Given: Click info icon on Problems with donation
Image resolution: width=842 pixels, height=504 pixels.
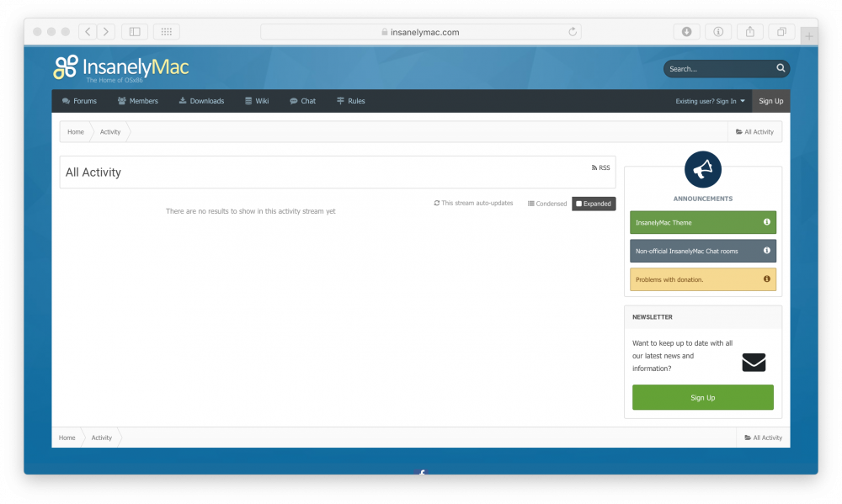Looking at the screenshot, I should 766,279.
